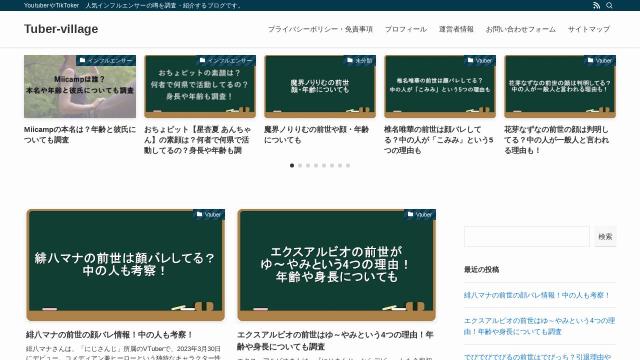Select the last carousel pagination dot
The image size is (640, 360).
(x=348, y=165)
